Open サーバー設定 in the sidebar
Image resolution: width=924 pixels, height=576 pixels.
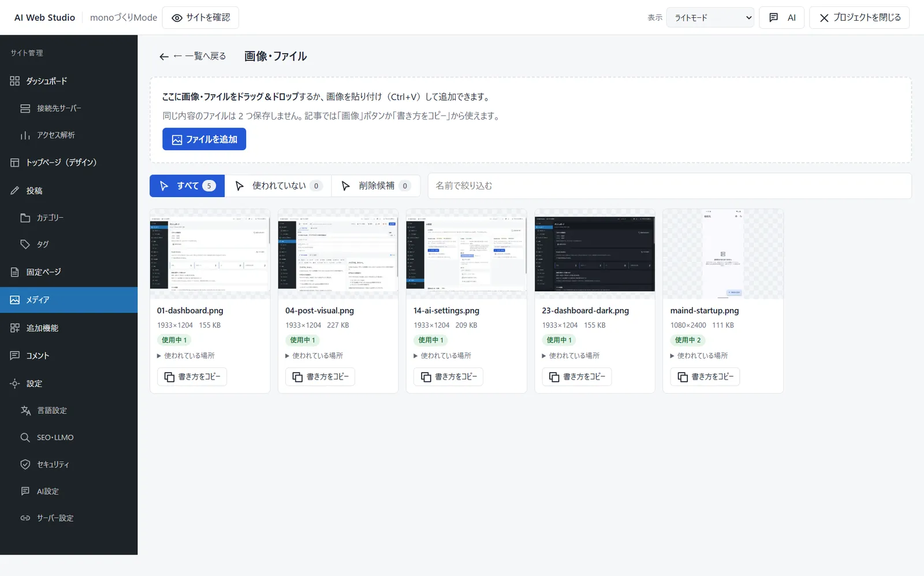tap(69, 518)
